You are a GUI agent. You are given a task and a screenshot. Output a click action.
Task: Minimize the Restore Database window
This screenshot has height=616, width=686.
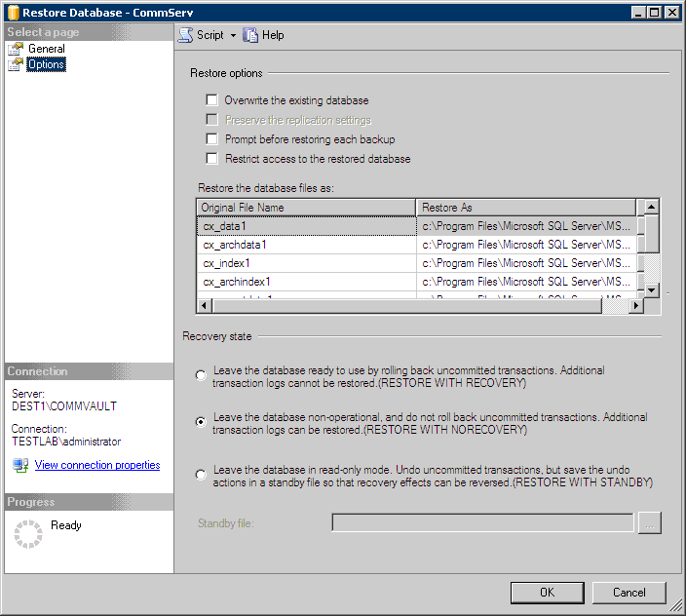639,13
